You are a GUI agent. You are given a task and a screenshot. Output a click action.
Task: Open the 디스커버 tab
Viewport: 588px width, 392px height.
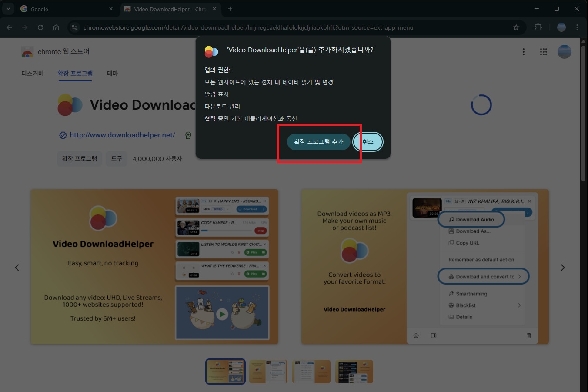pyautogui.click(x=33, y=73)
